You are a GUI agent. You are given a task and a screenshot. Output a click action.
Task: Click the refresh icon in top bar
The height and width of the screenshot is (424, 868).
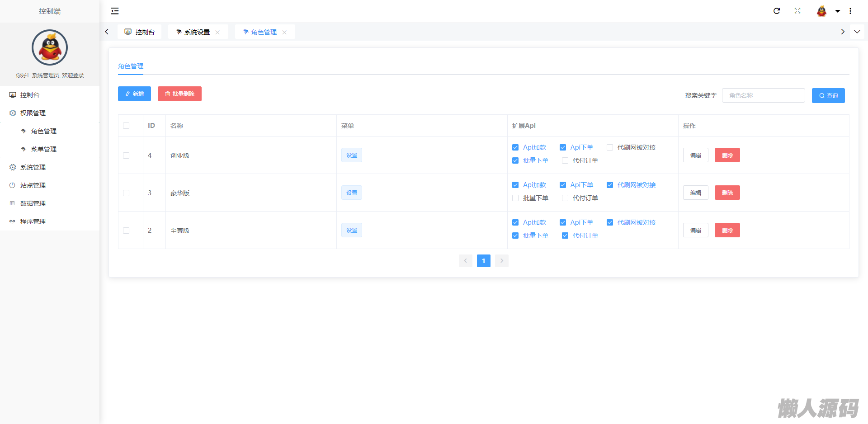777,11
